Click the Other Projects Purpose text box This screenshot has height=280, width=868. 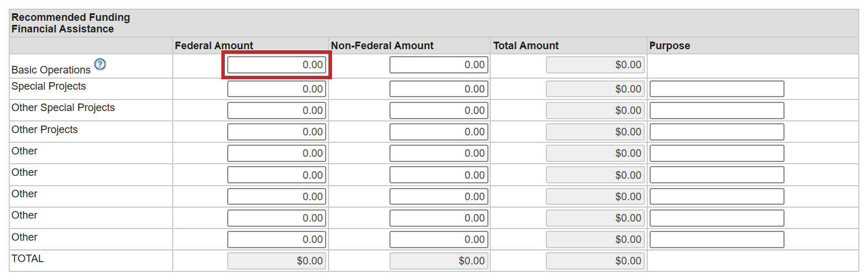point(716,132)
